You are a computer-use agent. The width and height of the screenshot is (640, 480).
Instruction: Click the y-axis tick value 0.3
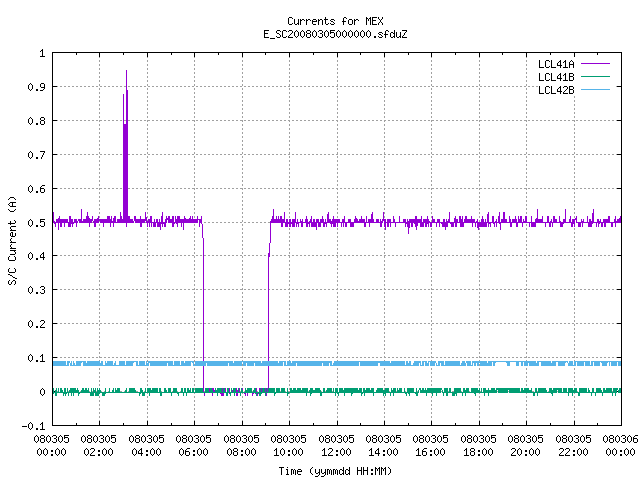click(x=36, y=290)
